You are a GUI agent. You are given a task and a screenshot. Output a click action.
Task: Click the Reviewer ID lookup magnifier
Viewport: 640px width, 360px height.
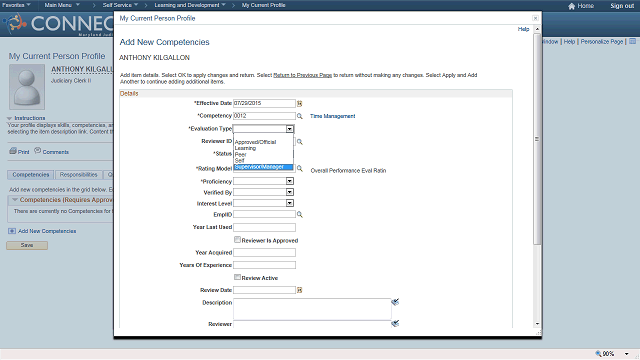pos(300,142)
